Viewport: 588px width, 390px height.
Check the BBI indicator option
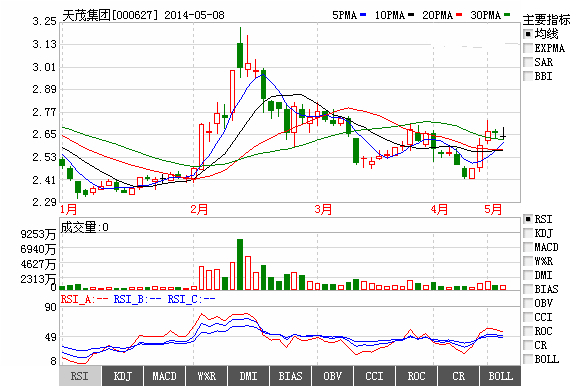pyautogui.click(x=528, y=76)
